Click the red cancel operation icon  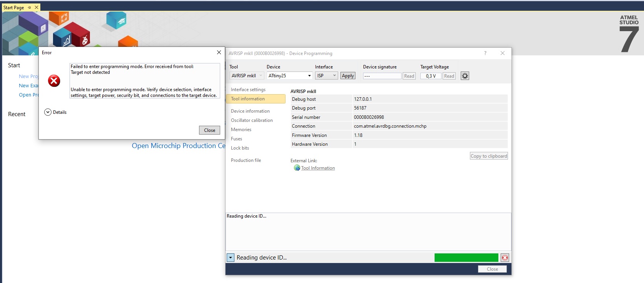point(505,258)
